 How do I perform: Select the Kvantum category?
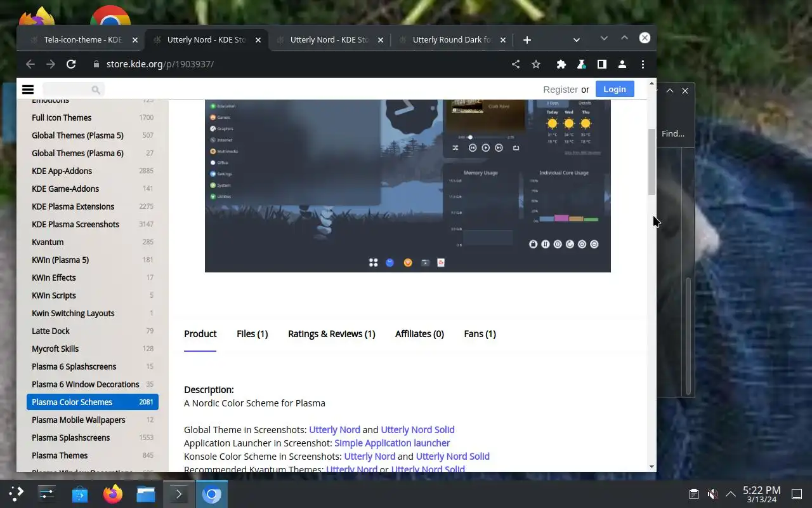(93, 242)
